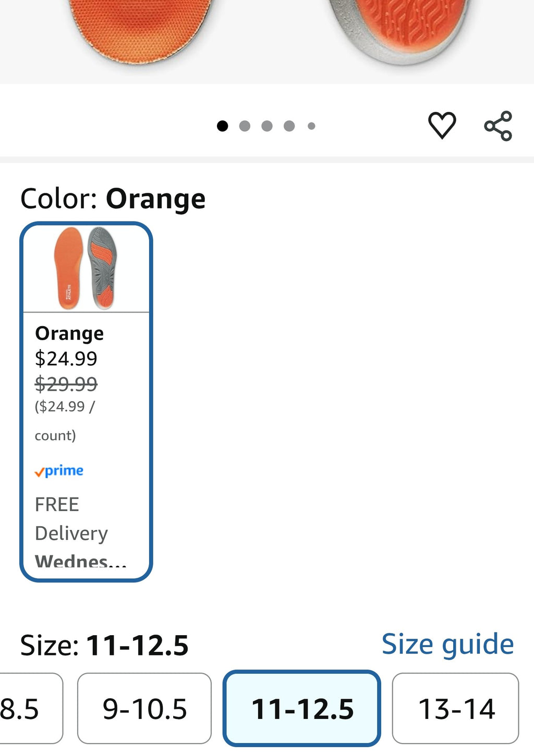This screenshot has width=534, height=756.
Task: Tap the Size: 11-12.5 heading
Action: [104, 646]
